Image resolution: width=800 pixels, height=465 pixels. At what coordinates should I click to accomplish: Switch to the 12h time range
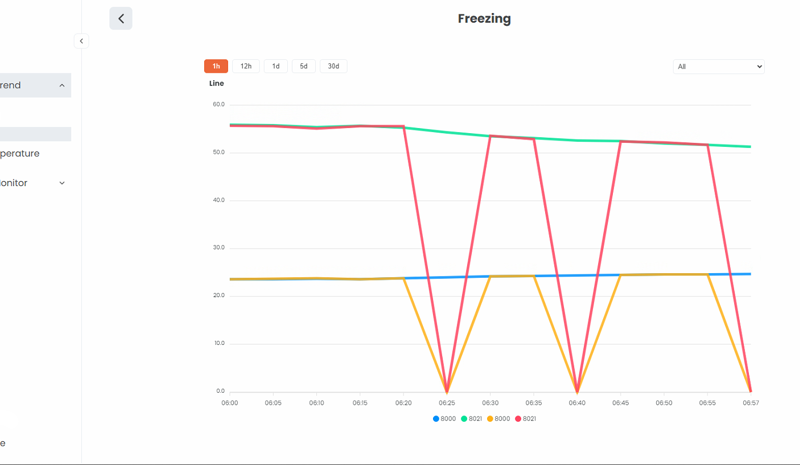pyautogui.click(x=246, y=66)
